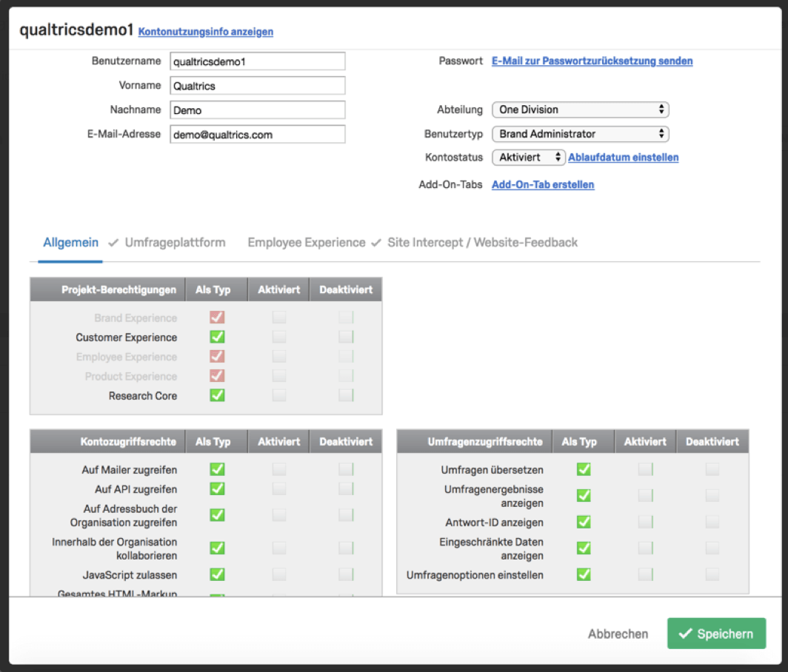Check 'Aktiviert' for Employee Experience permission

pyautogui.click(x=279, y=357)
